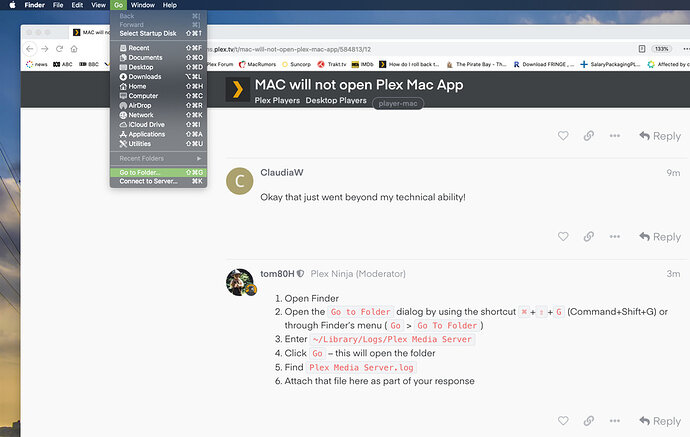Select Go to Folder... menu item
Screen dimensions: 690x437
point(158,173)
